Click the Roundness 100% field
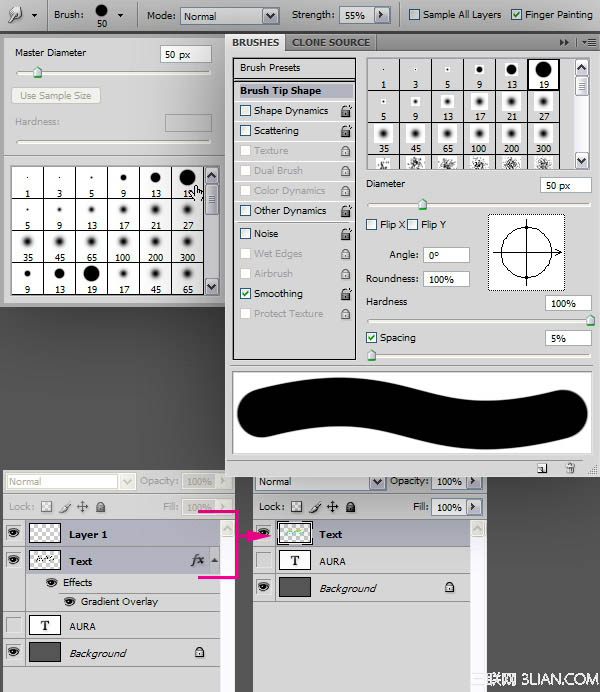The height and width of the screenshot is (692, 600). tap(446, 279)
